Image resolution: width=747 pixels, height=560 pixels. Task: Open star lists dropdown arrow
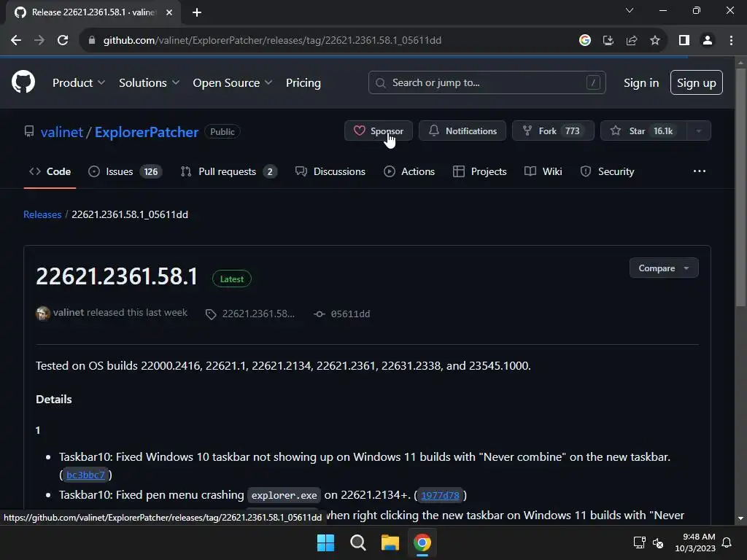[699, 131]
